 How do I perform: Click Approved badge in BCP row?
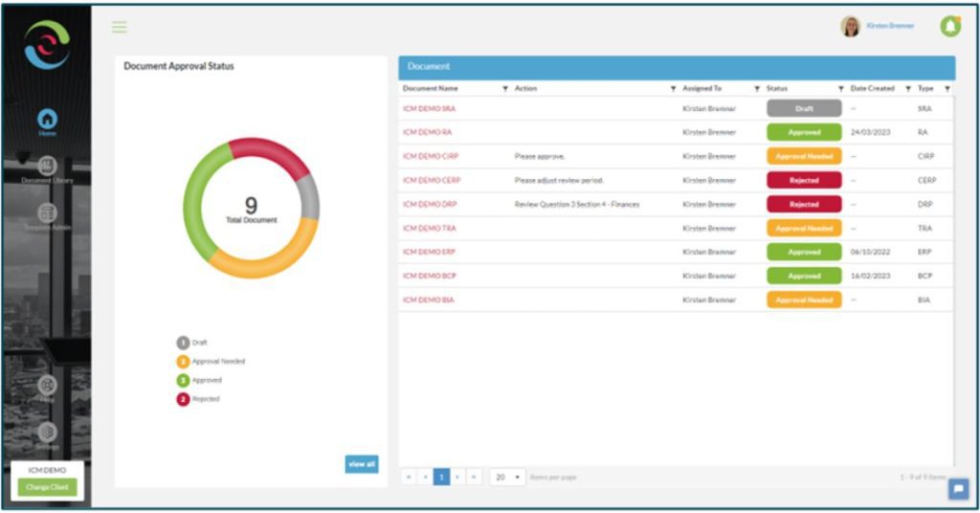pyautogui.click(x=804, y=277)
